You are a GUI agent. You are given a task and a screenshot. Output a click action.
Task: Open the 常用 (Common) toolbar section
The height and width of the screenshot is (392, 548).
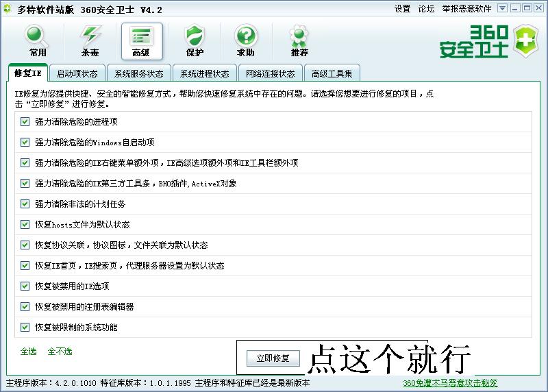pos(38,41)
